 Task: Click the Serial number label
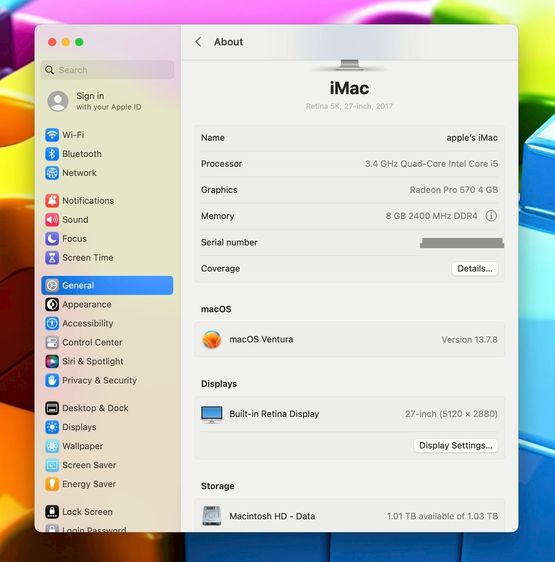(x=229, y=243)
